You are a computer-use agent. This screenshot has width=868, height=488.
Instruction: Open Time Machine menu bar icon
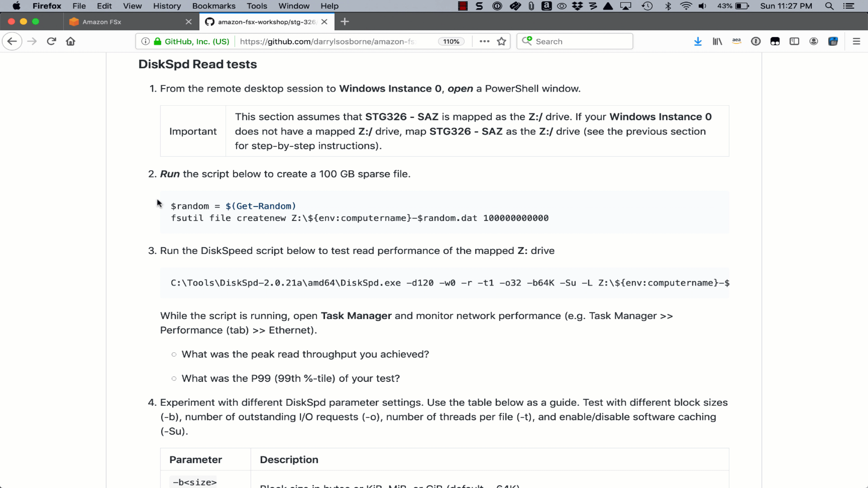pyautogui.click(x=647, y=6)
